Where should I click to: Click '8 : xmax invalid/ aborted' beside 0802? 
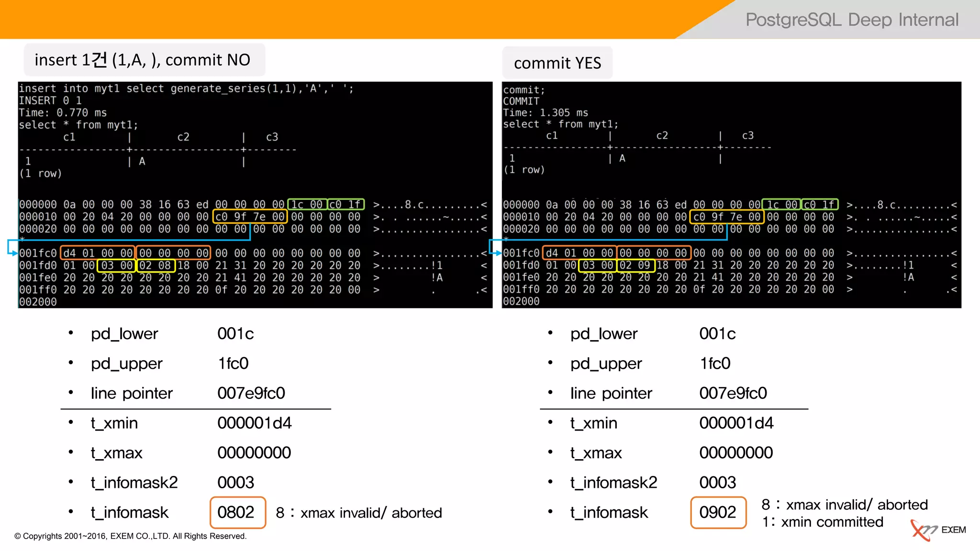point(359,513)
